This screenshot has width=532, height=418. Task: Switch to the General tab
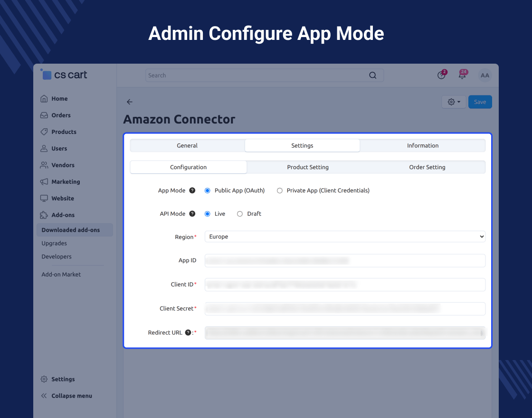click(187, 145)
